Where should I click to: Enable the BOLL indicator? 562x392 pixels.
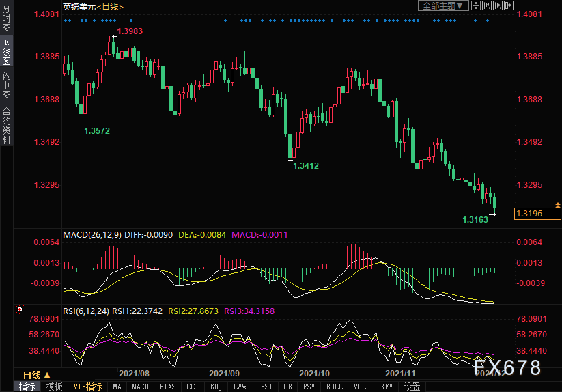pyautogui.click(x=334, y=387)
